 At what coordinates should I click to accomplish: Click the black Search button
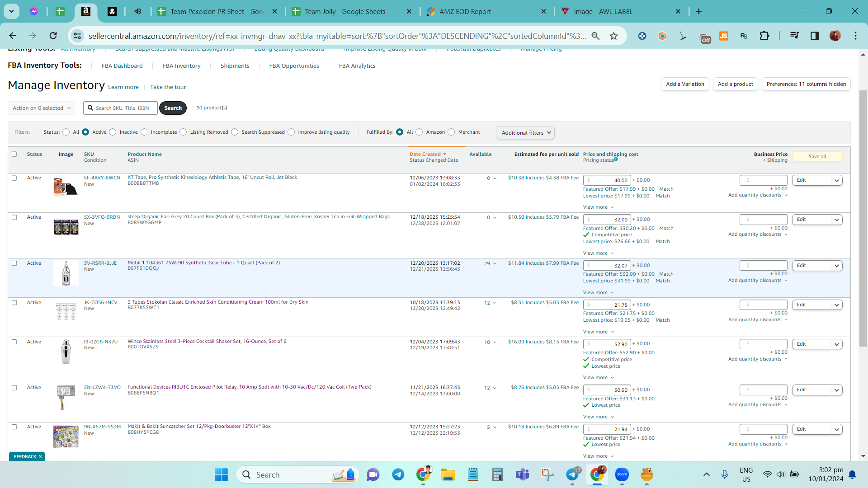point(173,108)
